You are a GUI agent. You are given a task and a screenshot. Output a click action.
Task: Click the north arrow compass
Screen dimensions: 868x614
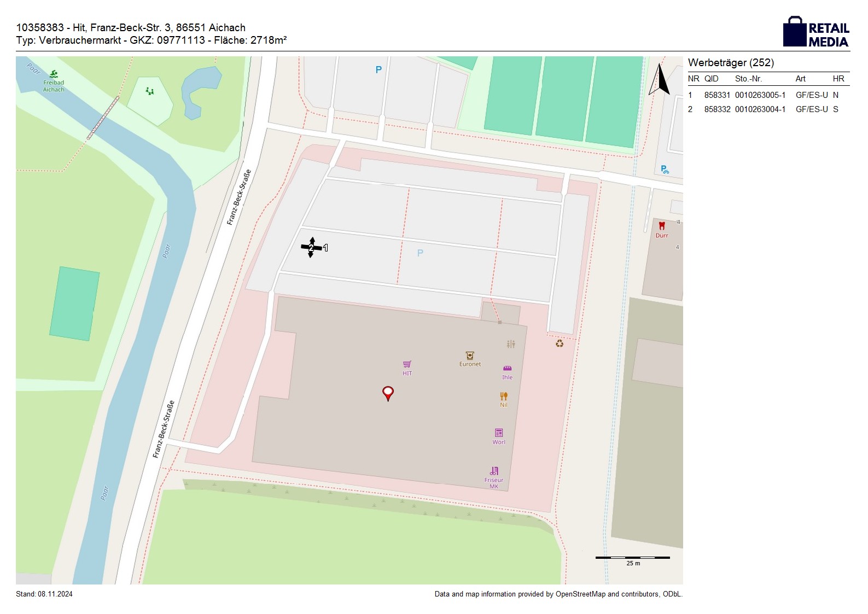(660, 80)
